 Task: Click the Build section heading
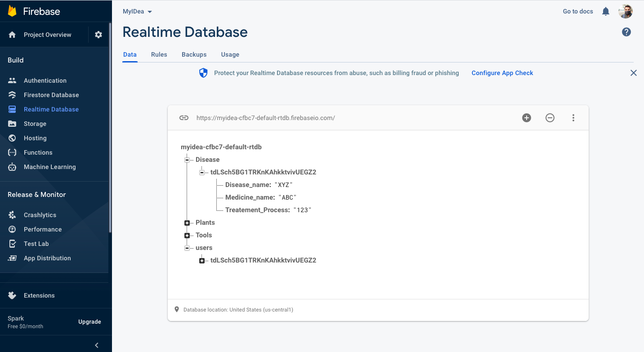click(x=16, y=60)
